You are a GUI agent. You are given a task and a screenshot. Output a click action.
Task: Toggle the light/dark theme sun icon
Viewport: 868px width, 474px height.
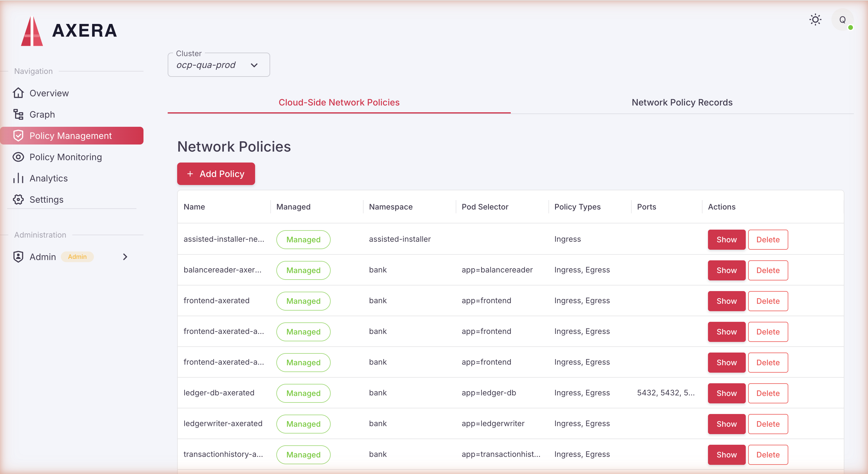pos(815,20)
